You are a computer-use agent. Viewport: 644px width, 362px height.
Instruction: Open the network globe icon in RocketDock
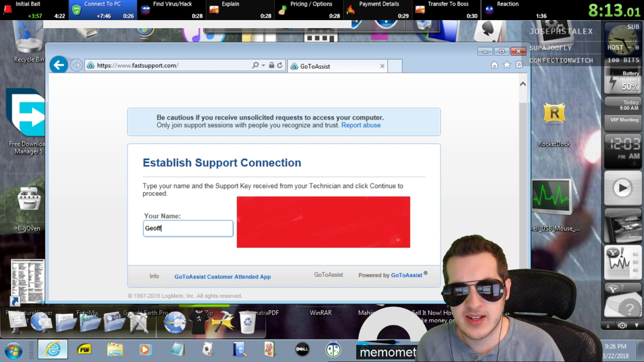point(41,322)
